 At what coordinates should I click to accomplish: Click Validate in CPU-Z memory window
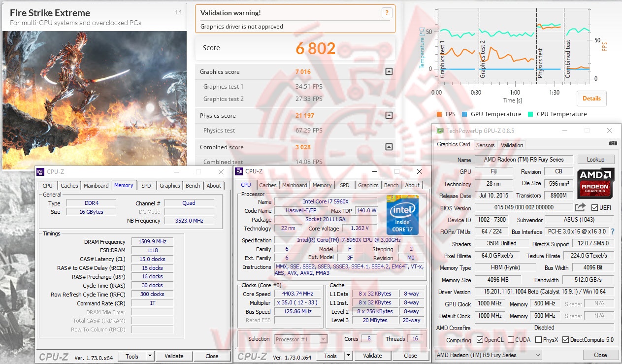pos(174,356)
